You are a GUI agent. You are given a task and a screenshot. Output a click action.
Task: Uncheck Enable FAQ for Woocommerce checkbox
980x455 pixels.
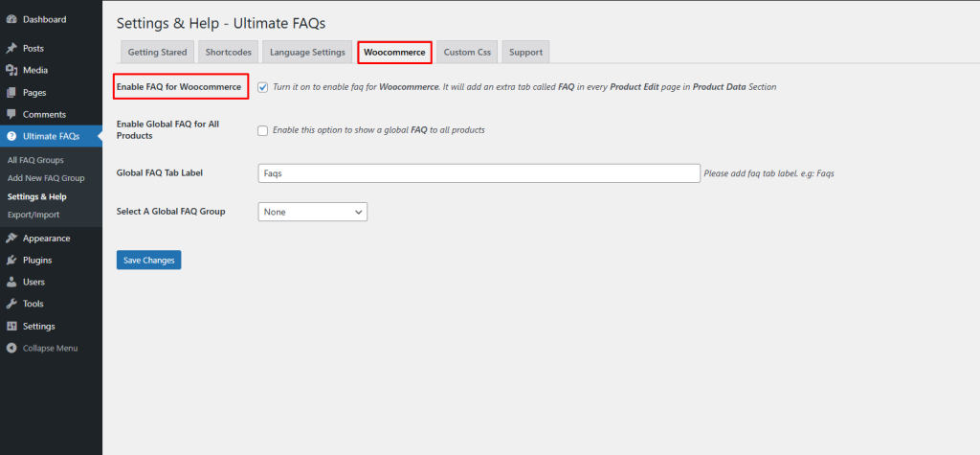(x=262, y=87)
